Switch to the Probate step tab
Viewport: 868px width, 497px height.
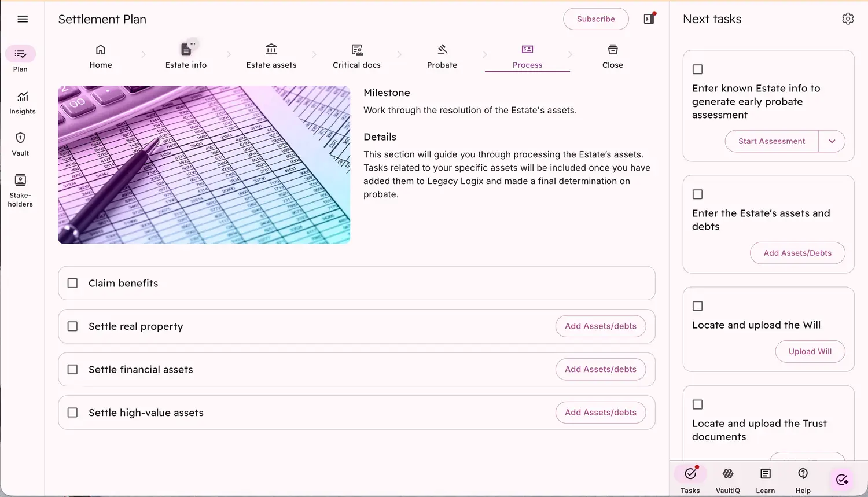click(442, 56)
